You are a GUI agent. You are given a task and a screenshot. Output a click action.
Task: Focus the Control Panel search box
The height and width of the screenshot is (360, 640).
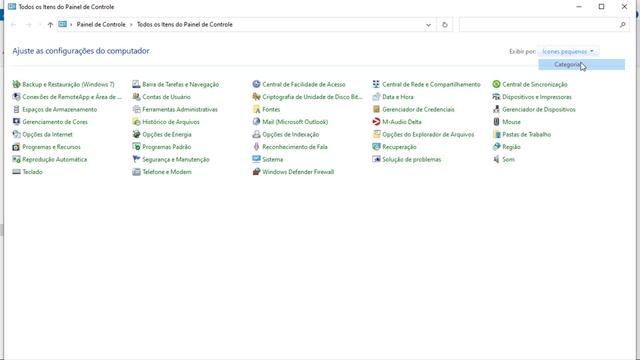coord(538,25)
